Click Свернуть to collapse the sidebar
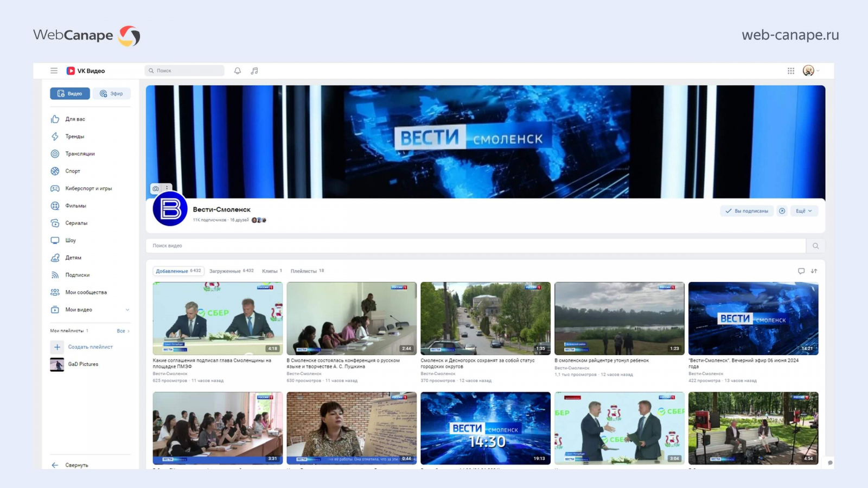Screen dimensions: 868x488 pyautogui.click(x=76, y=465)
